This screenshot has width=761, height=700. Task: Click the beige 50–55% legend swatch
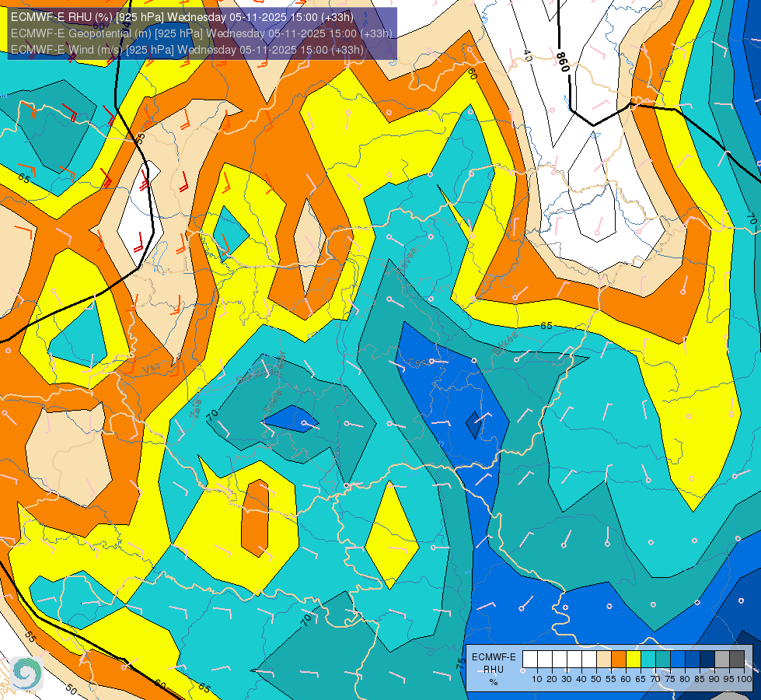(x=604, y=660)
